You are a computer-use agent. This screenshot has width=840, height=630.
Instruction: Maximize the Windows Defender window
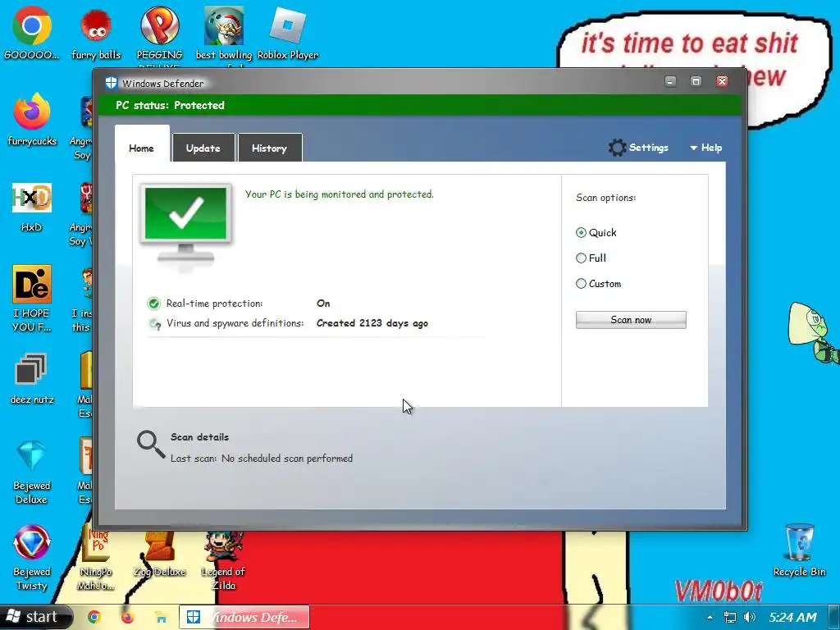click(696, 81)
